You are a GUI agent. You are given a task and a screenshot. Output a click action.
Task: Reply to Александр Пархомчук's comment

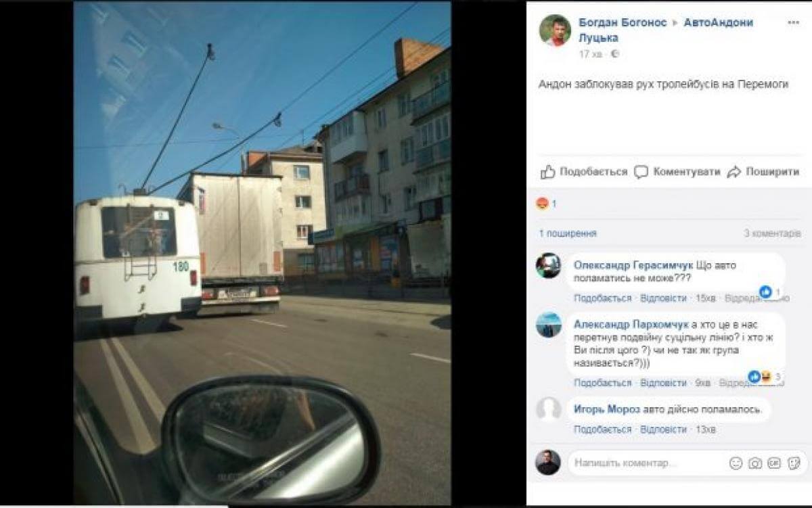663,383
